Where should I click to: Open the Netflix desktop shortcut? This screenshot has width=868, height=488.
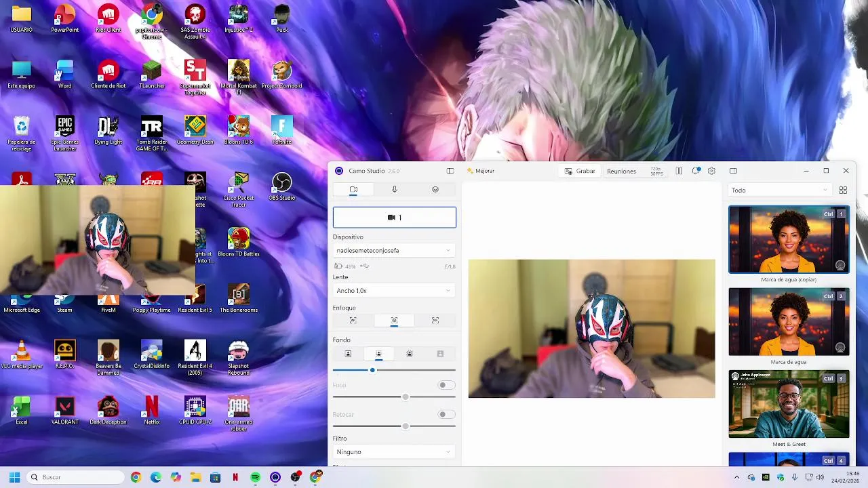(x=152, y=411)
